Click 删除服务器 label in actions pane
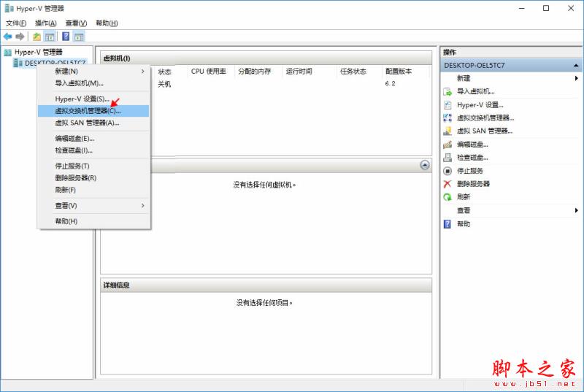The height and width of the screenshot is (392, 584). point(473,184)
